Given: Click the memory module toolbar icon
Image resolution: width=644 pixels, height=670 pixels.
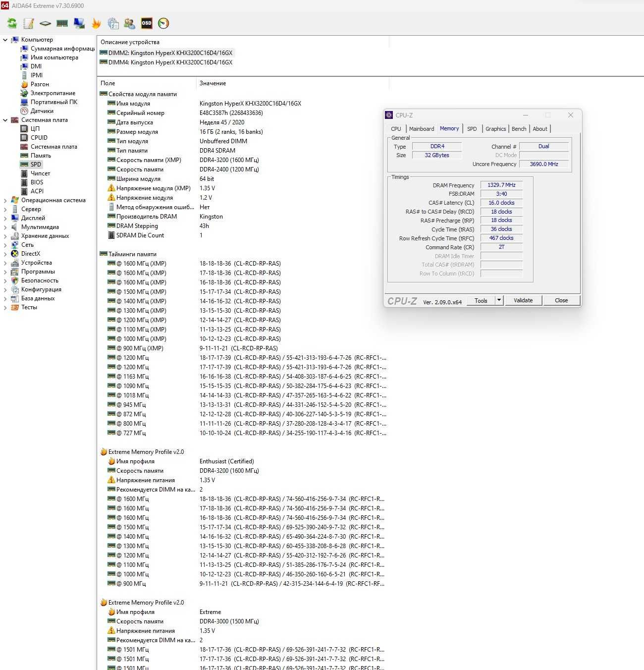Looking at the screenshot, I should pyautogui.click(x=62, y=23).
